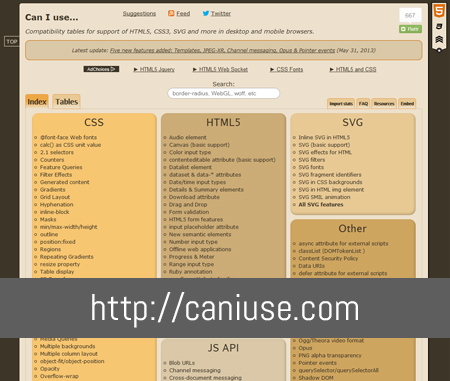Click the Twitter bird icon

point(206,13)
